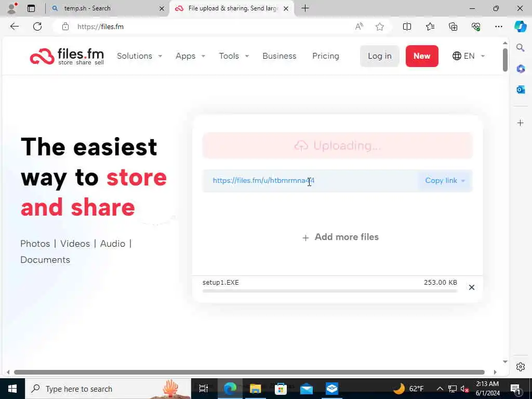Image resolution: width=532 pixels, height=399 pixels.
Task: Open Read aloud icon in address bar
Action: pos(359,26)
